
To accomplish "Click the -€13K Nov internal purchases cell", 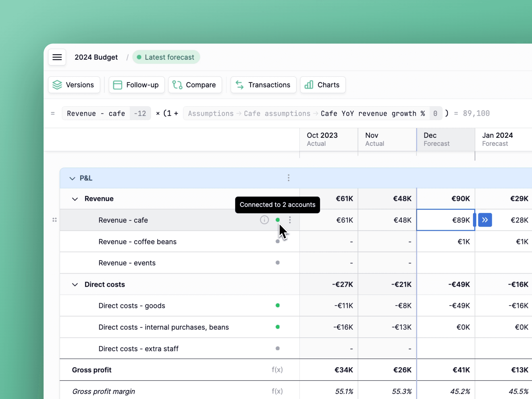I will point(387,327).
